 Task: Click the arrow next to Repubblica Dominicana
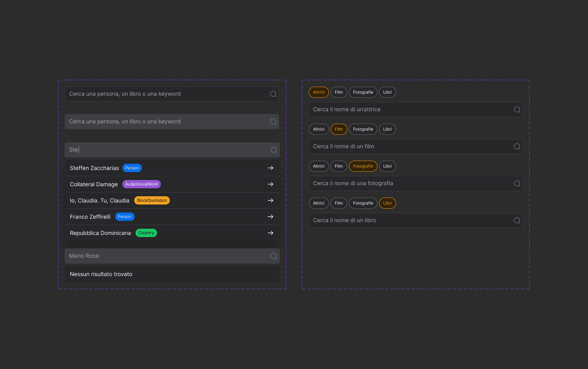(x=270, y=233)
